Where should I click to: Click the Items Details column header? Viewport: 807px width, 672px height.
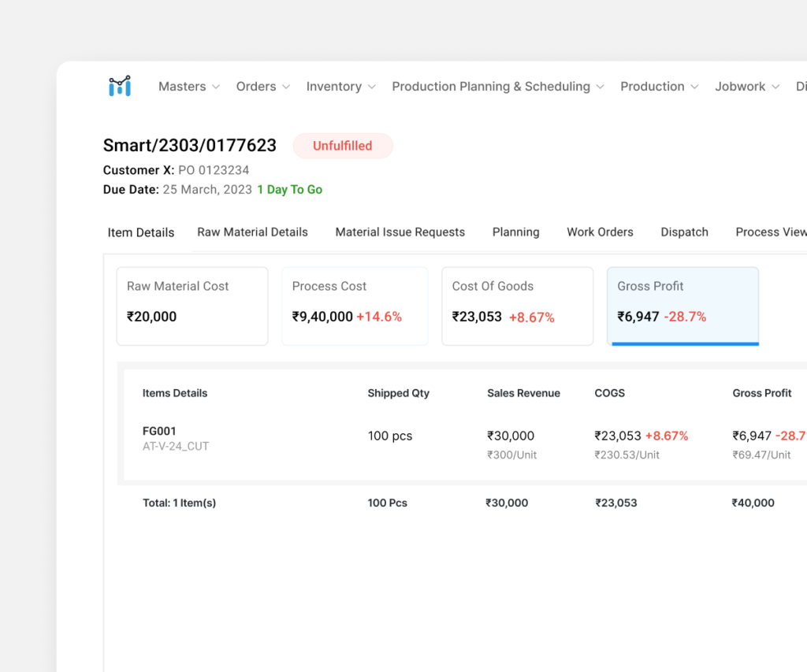pos(175,393)
